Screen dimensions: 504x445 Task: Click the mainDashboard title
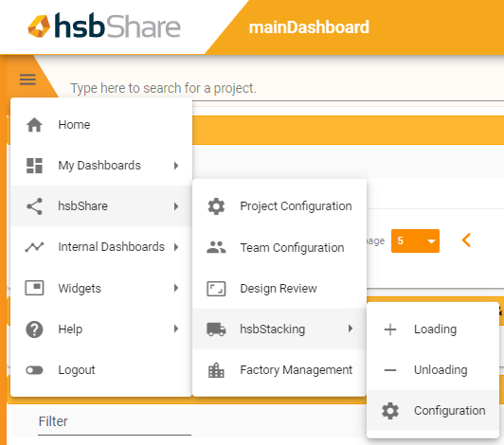point(309,27)
